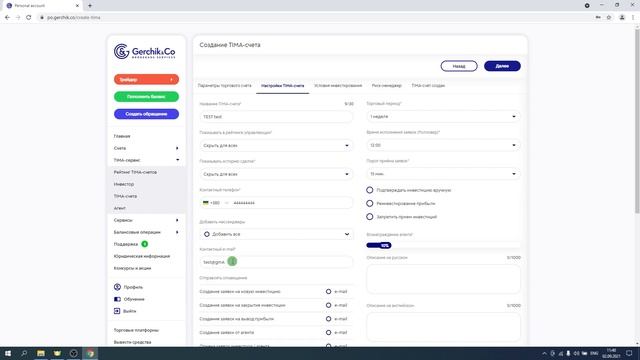
Task: Tick the 'Добавить все' messengers circle
Action: [x=207, y=234]
